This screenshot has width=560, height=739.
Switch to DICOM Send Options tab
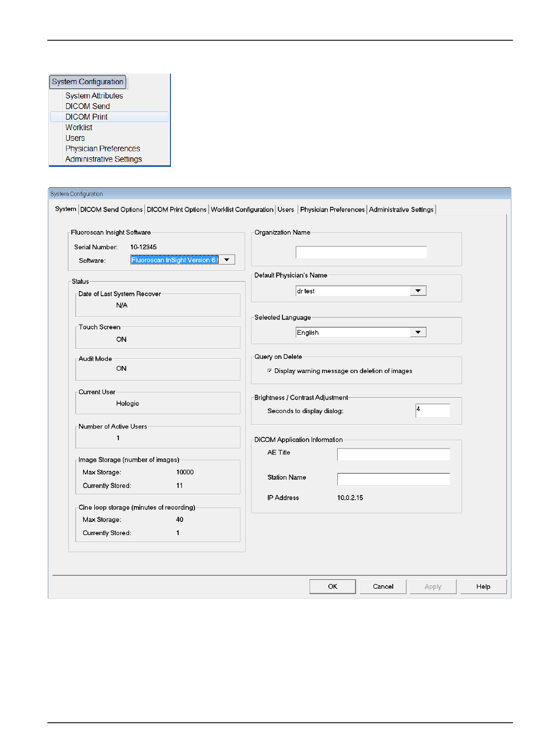pyautogui.click(x=111, y=209)
